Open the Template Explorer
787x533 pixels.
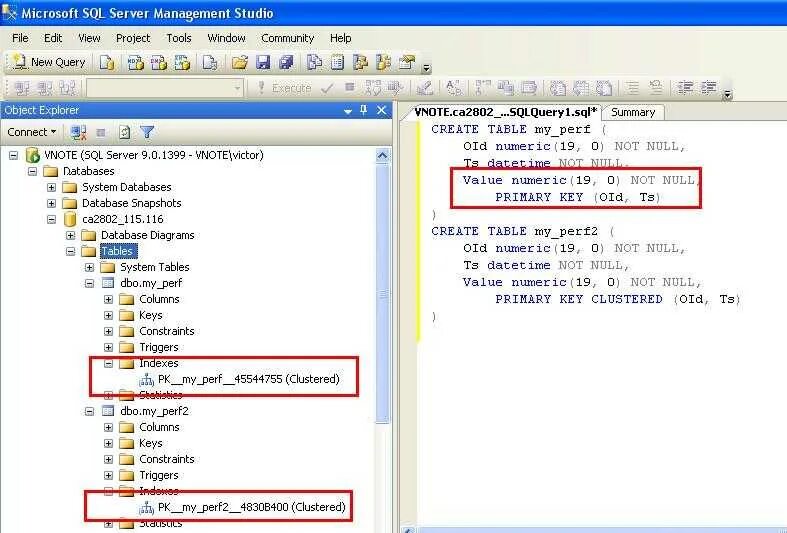click(x=384, y=62)
